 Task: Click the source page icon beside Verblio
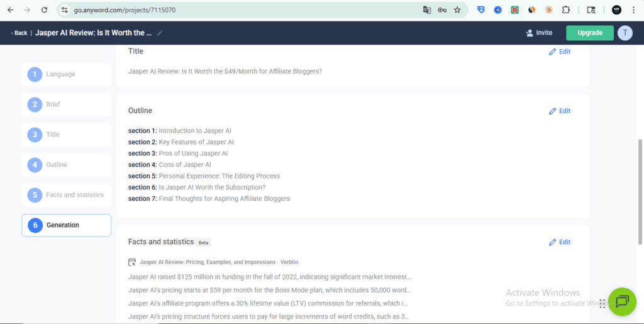(x=132, y=262)
